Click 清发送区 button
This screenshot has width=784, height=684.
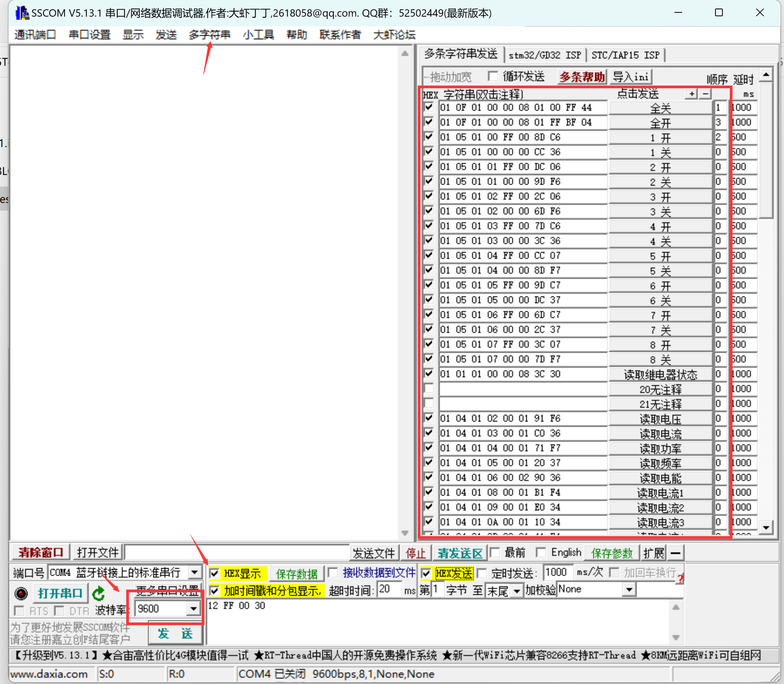pos(460,553)
